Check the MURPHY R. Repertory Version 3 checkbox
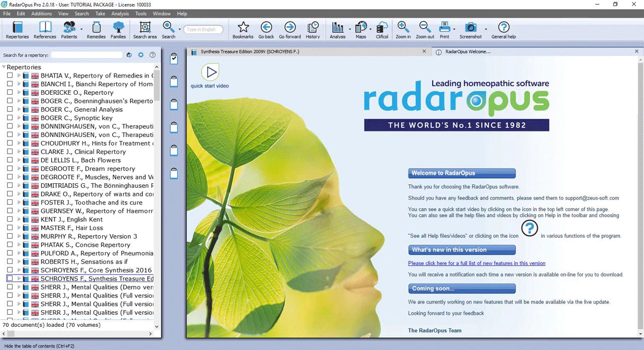 pyautogui.click(x=10, y=236)
